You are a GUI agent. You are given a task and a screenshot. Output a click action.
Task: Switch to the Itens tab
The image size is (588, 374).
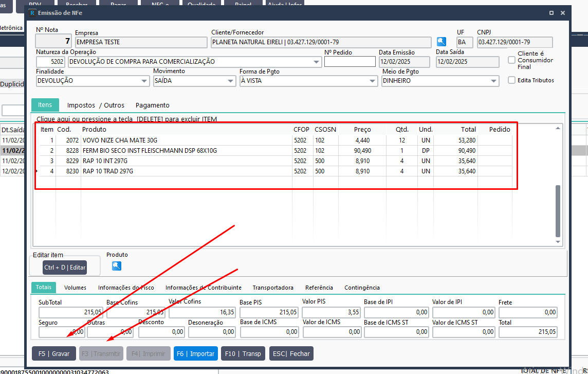point(45,105)
